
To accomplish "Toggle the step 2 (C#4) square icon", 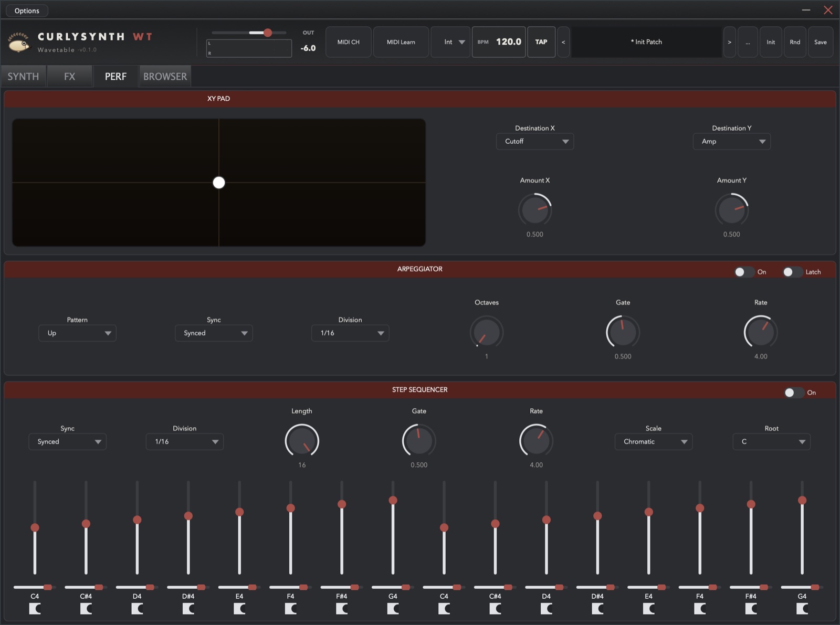I will click(x=86, y=608).
